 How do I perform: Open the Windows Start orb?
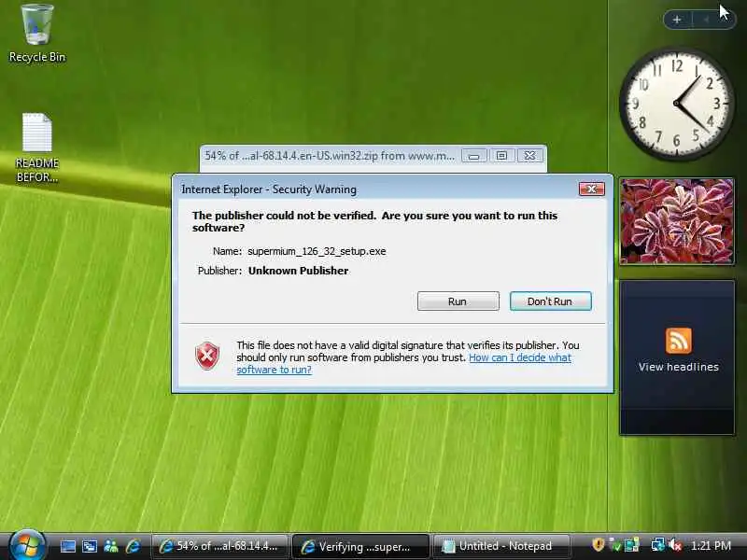[x=27, y=545]
